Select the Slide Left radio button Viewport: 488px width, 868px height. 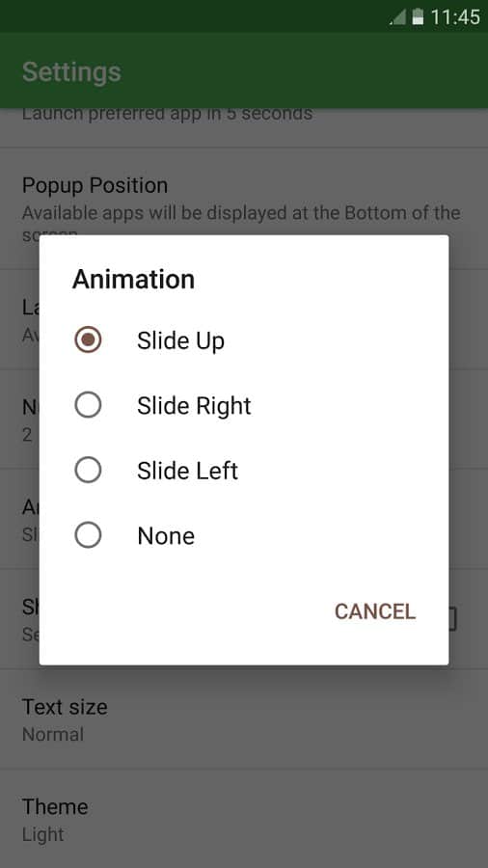point(88,470)
